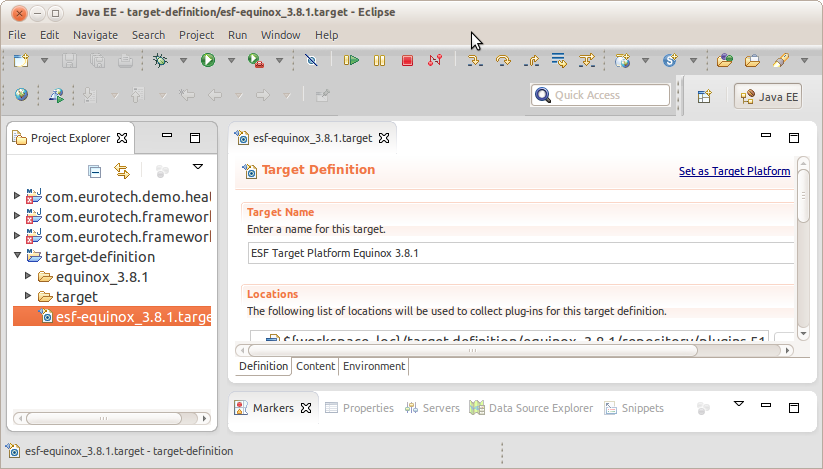Click the Quick Access search field
The height and width of the screenshot is (469, 823).
click(x=600, y=95)
